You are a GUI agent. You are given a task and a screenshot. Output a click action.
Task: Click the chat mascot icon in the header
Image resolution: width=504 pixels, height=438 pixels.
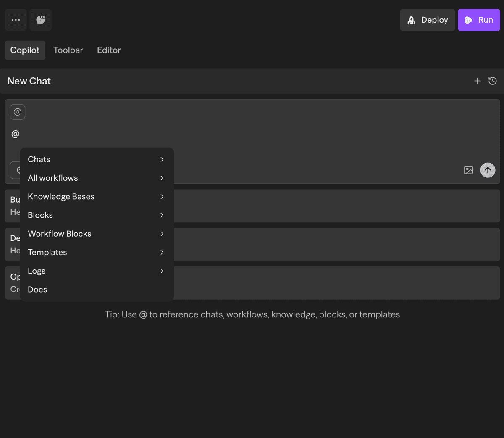pyautogui.click(x=40, y=20)
